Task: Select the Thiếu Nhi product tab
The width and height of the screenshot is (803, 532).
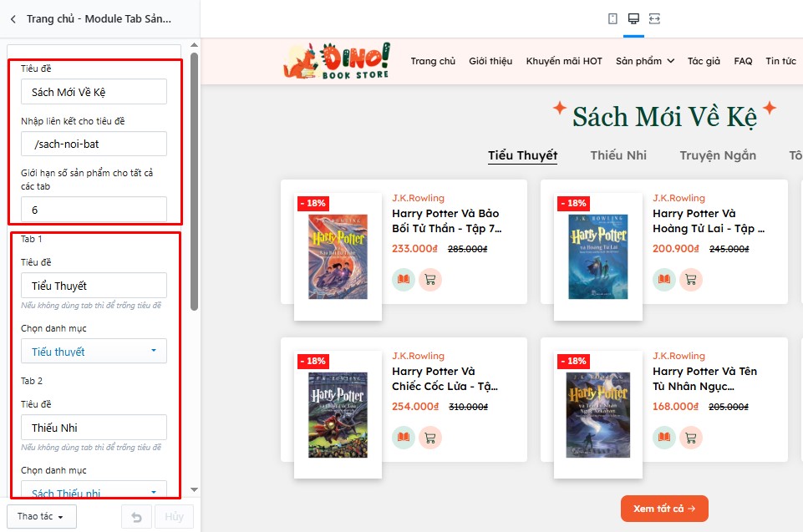Action: (618, 155)
